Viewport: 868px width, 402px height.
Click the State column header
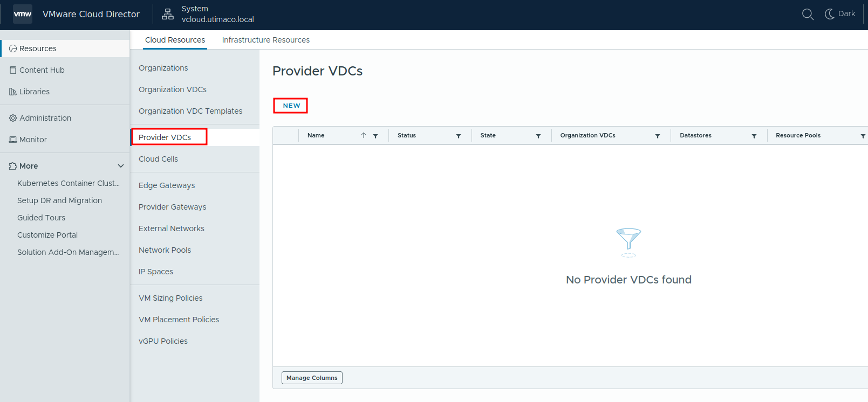488,135
